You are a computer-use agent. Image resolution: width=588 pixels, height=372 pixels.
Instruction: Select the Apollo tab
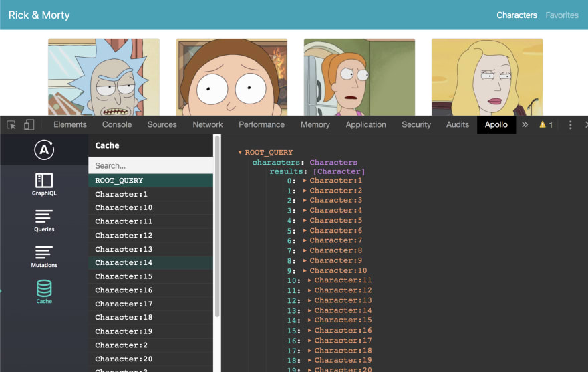(496, 124)
